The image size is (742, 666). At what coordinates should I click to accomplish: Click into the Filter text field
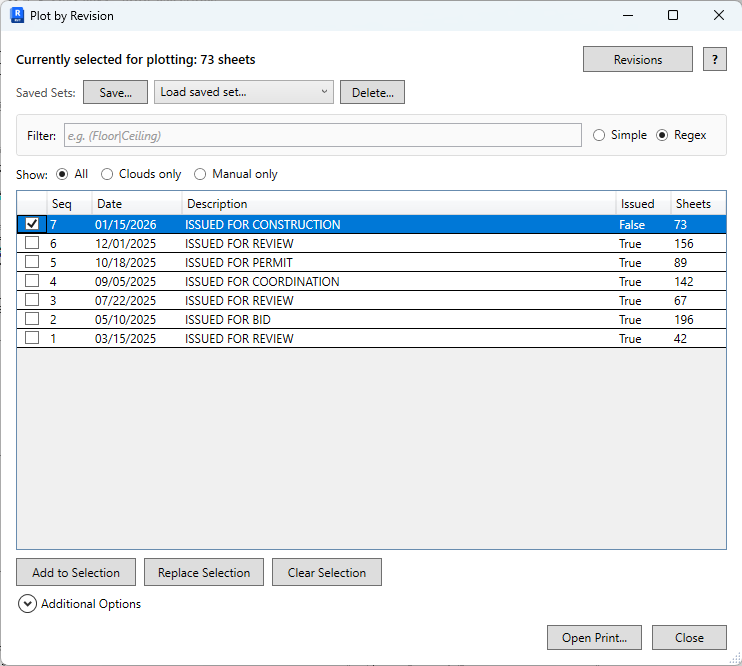point(322,136)
